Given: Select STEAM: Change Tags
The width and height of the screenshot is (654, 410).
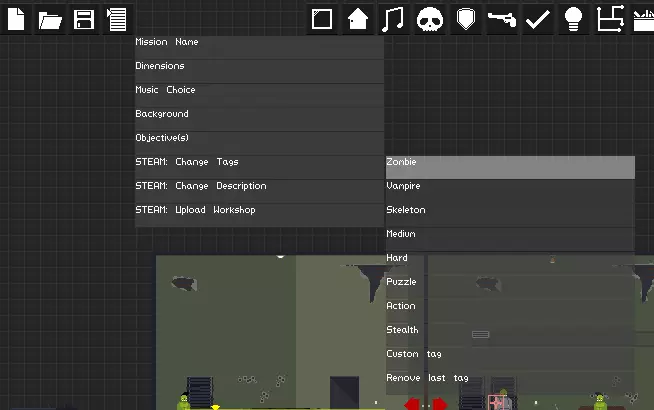Looking at the screenshot, I should point(259,167).
